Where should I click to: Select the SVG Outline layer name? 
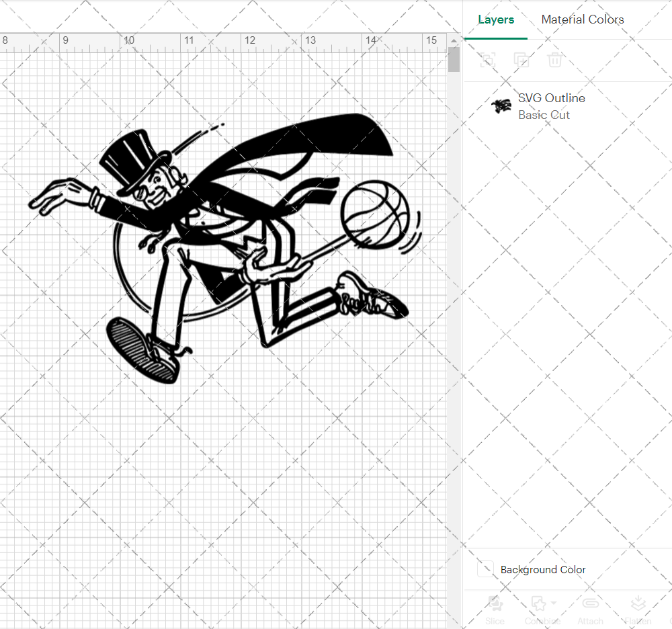point(552,98)
